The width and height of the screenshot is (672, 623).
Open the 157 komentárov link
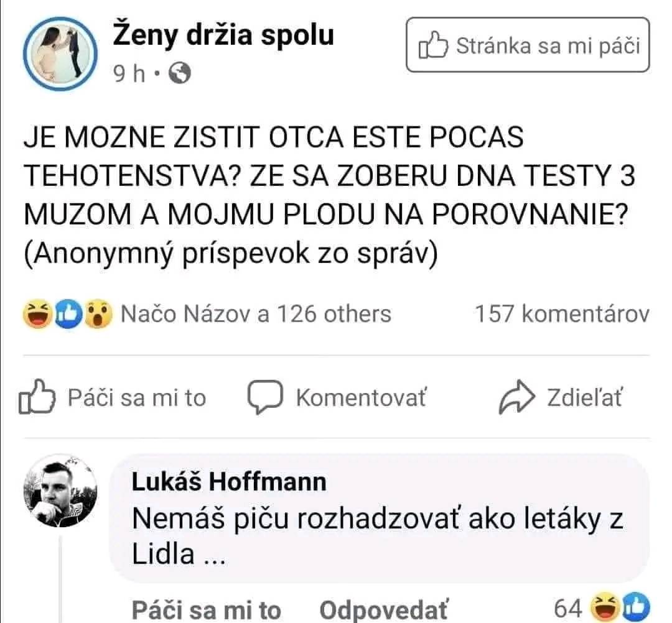point(559,315)
